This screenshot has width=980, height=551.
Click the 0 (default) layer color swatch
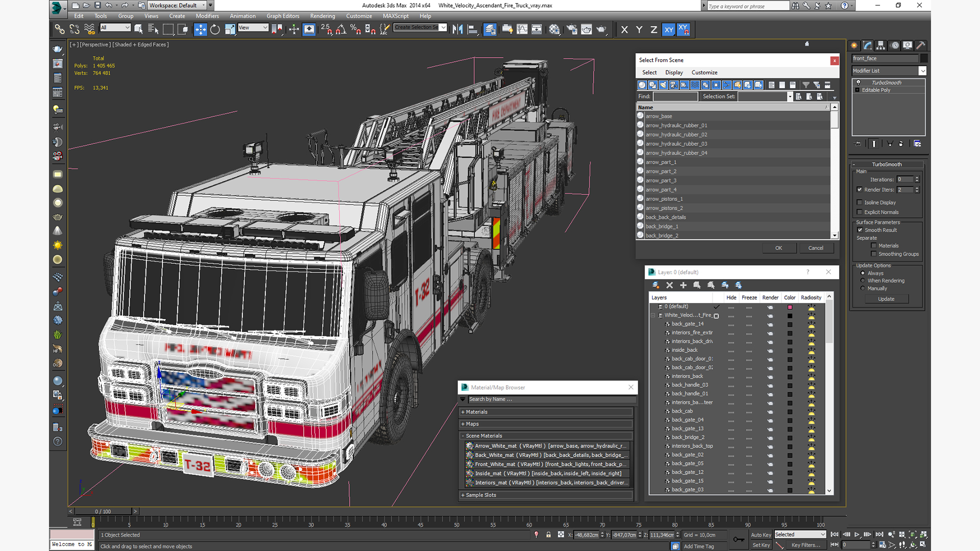tap(790, 307)
